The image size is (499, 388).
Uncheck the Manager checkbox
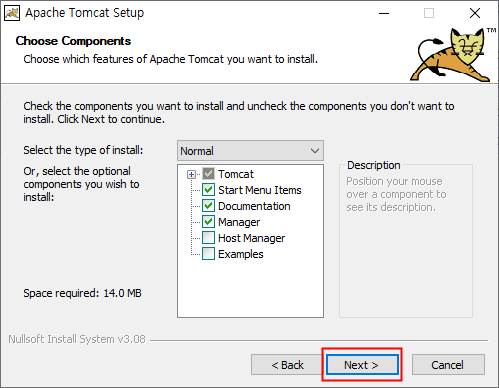pyautogui.click(x=208, y=222)
